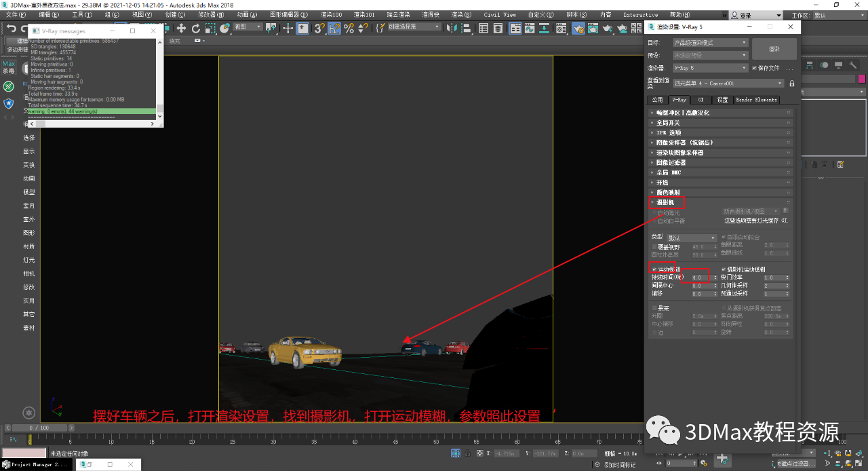Open the 渲染器 V-Ray 5 dropdown
The width and height of the screenshot is (868, 471).
[709, 68]
